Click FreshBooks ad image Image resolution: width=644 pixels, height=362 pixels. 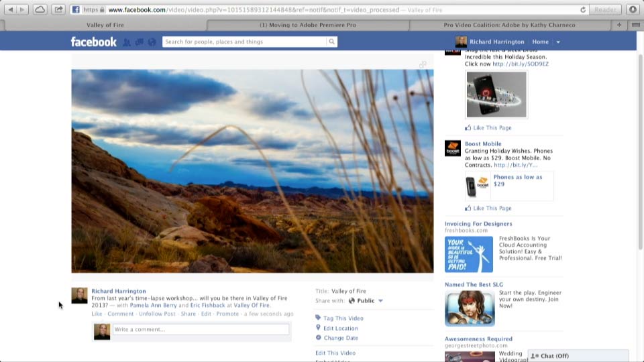coord(469,254)
